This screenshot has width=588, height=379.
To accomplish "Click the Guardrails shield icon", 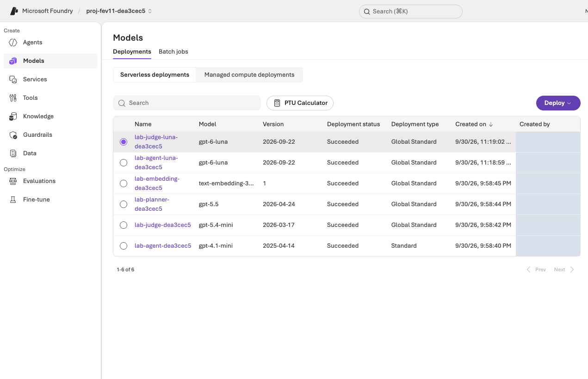I will pyautogui.click(x=13, y=135).
